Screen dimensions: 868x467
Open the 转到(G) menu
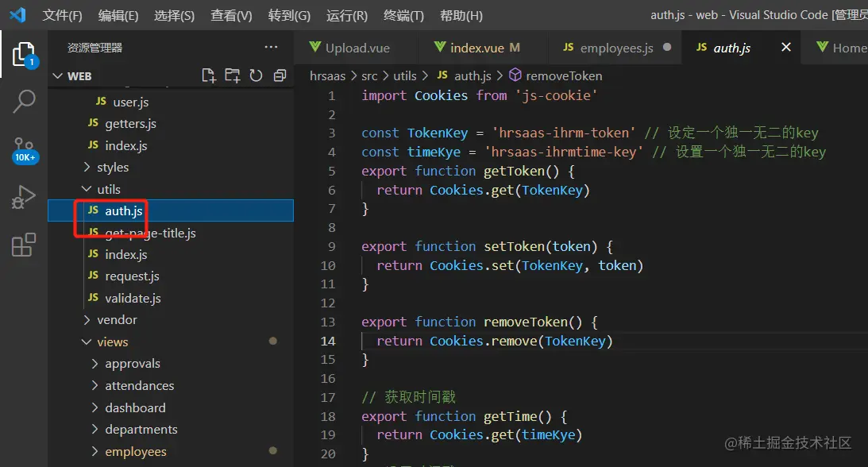(289, 16)
